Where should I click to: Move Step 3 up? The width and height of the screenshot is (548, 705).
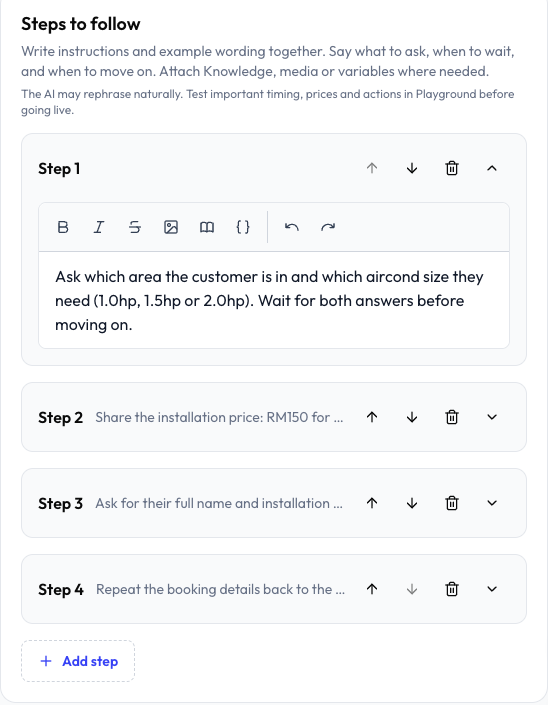point(372,503)
